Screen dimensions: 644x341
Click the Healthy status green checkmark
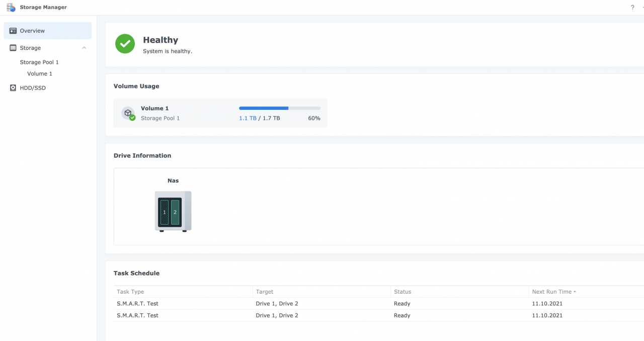pos(125,44)
